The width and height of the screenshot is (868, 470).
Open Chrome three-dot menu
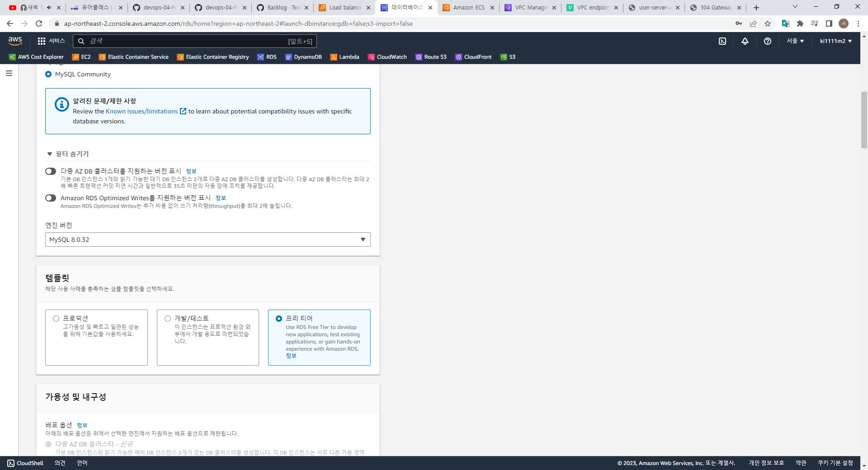[858, 23]
